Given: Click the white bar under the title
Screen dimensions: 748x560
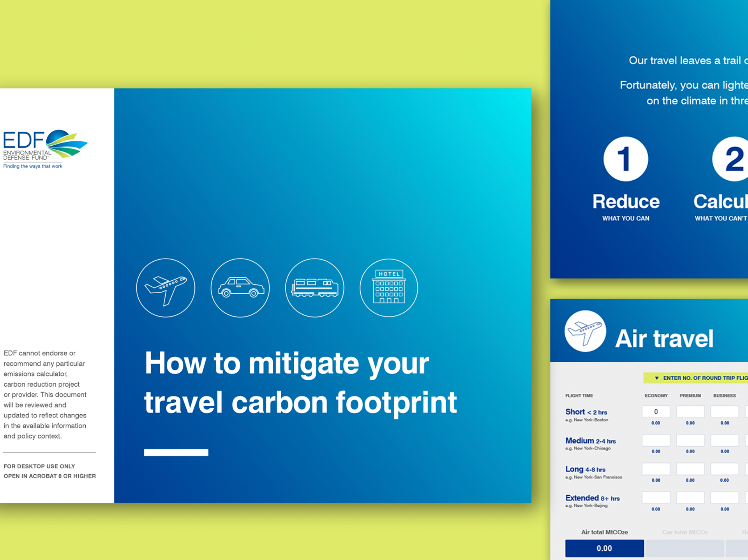Looking at the screenshot, I should click(176, 453).
